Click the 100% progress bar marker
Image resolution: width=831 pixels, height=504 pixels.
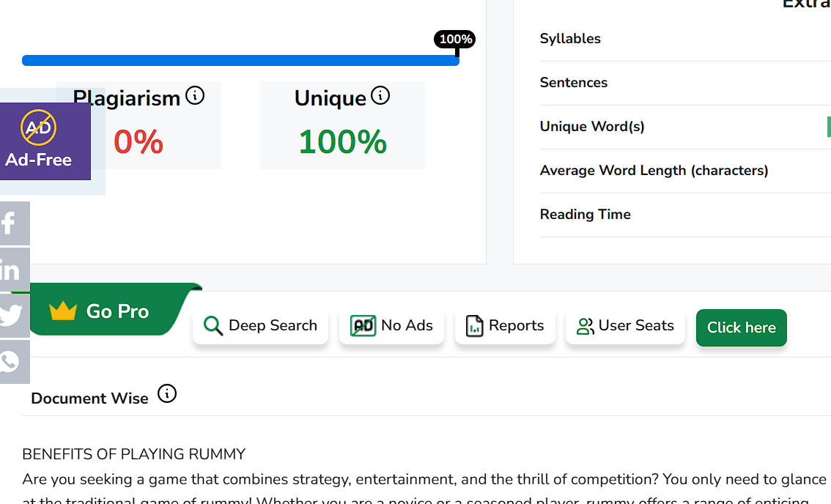455,40
